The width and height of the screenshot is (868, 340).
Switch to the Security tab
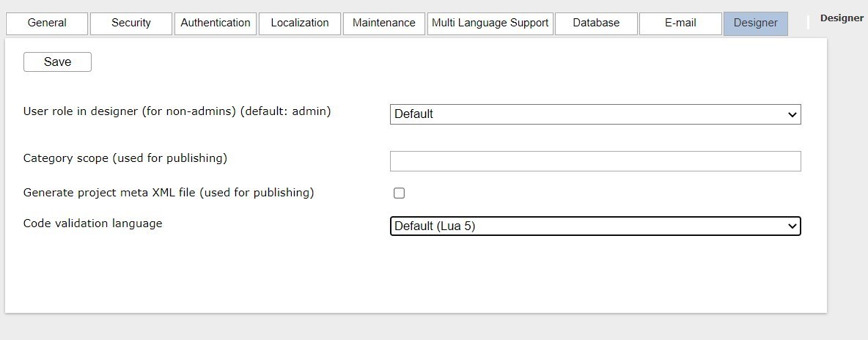click(x=131, y=23)
